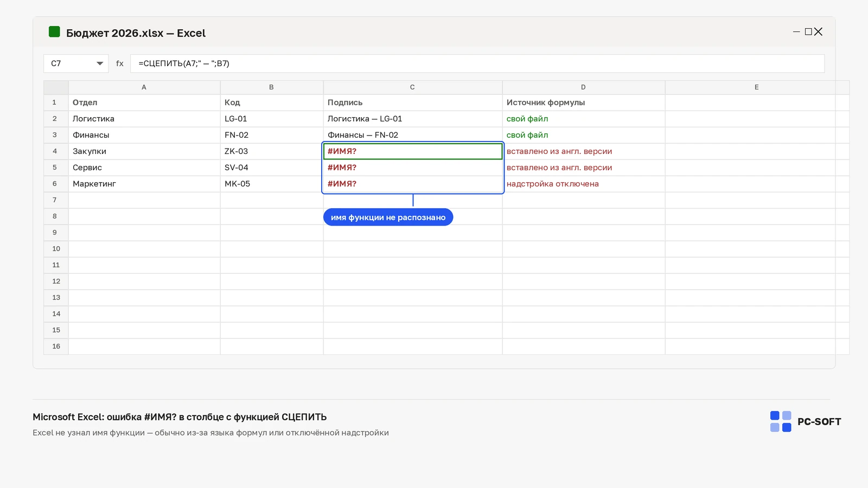Click the Источник формулы header cell
The height and width of the screenshot is (488, 868).
584,102
